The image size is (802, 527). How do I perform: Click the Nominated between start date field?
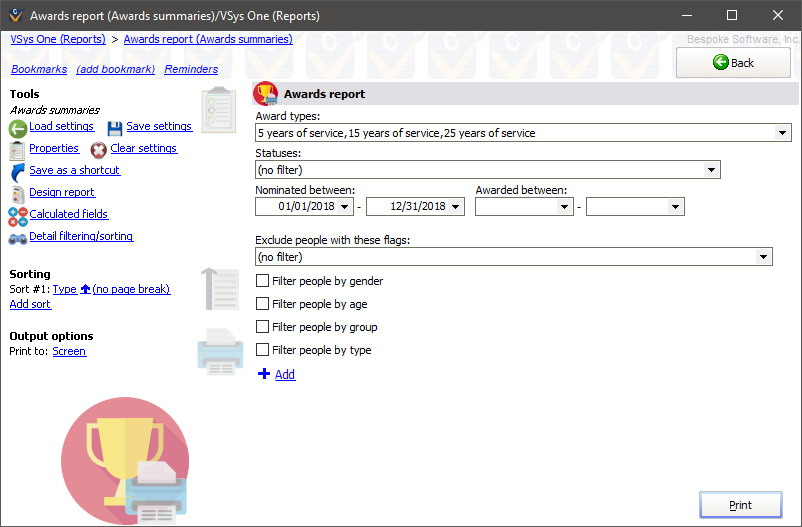tap(295, 207)
